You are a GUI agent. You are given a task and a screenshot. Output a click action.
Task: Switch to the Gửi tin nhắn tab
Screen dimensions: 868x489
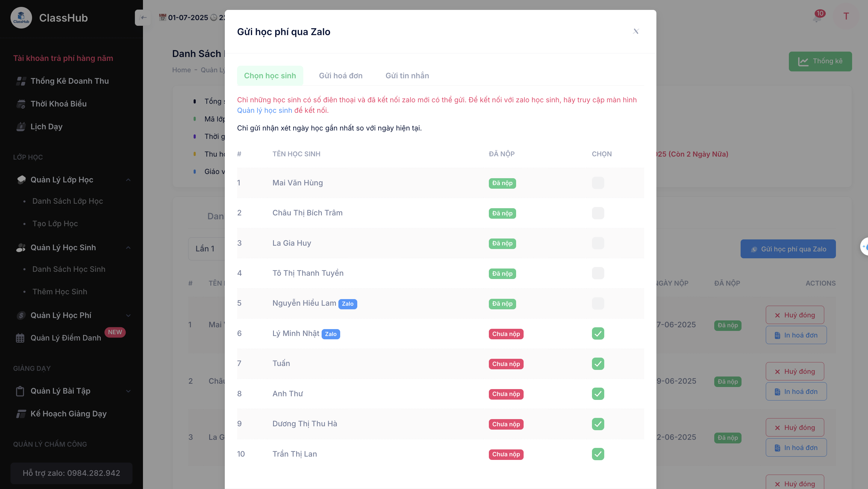tap(407, 76)
